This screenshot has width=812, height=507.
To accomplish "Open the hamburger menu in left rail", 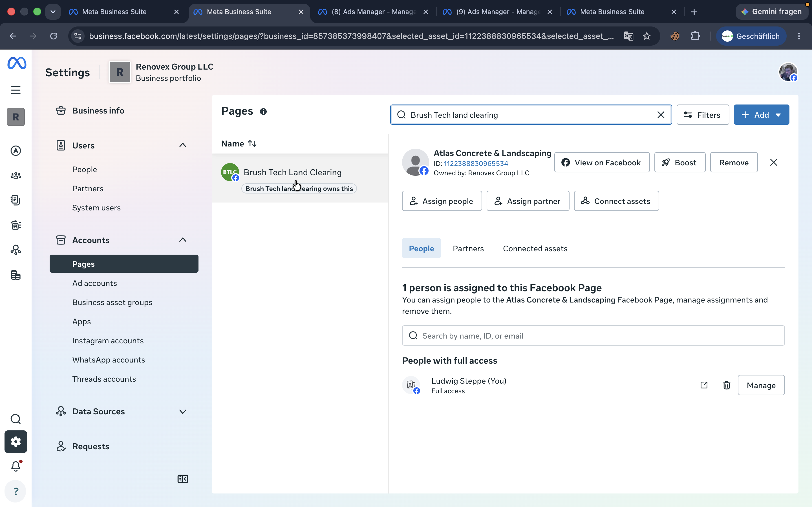I will (x=16, y=90).
